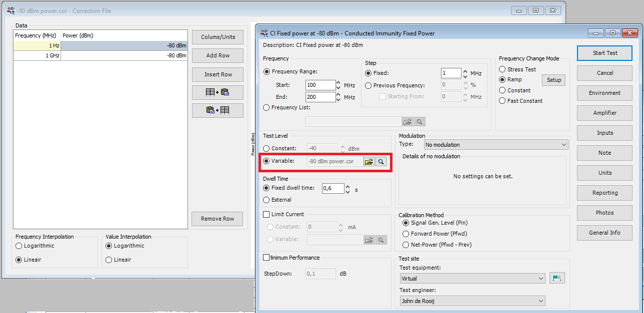
Task: Choose Constant frequency change mode
Action: 502,90
